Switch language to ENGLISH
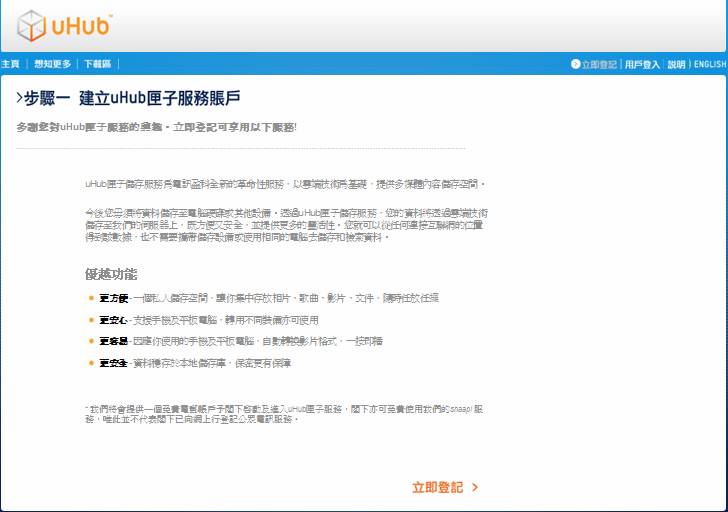The width and height of the screenshot is (728, 512). pos(709,64)
